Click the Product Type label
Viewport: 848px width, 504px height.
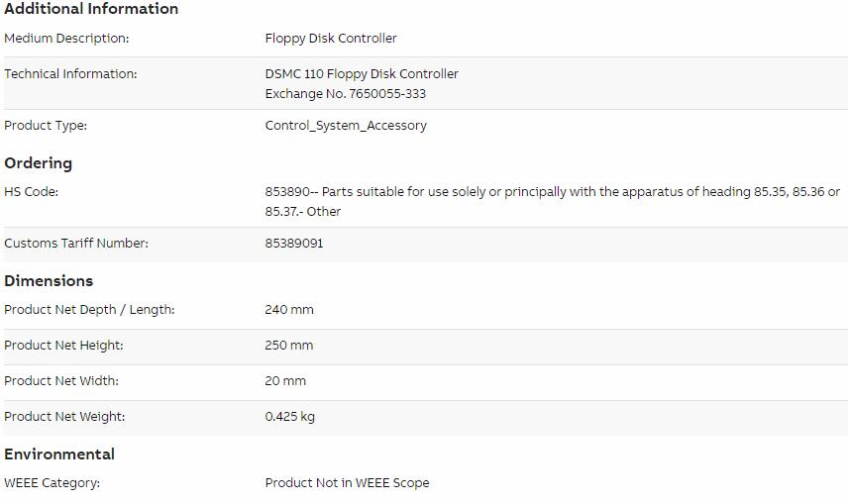click(x=46, y=126)
